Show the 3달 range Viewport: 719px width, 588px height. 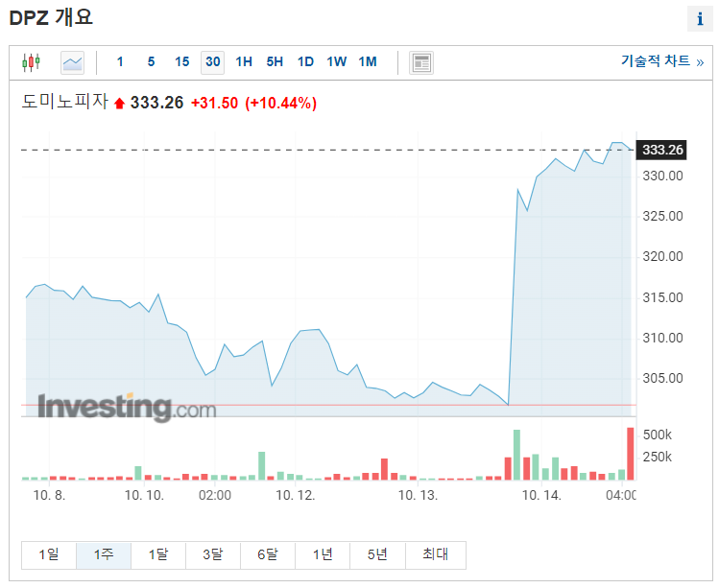(x=213, y=555)
